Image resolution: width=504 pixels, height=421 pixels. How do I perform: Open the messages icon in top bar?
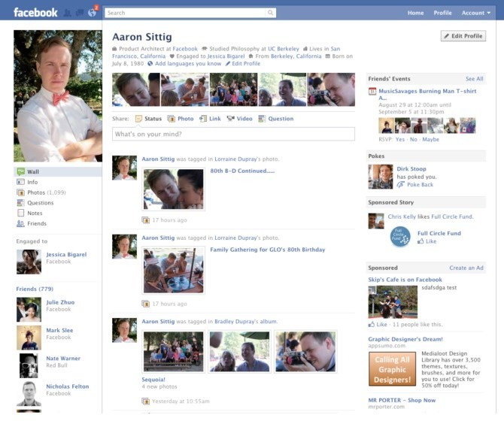click(x=79, y=13)
